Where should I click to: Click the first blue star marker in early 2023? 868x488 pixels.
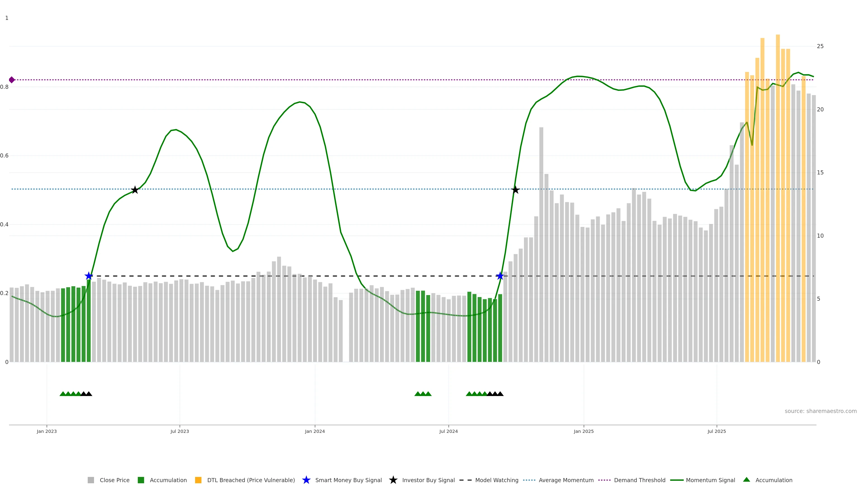(89, 276)
